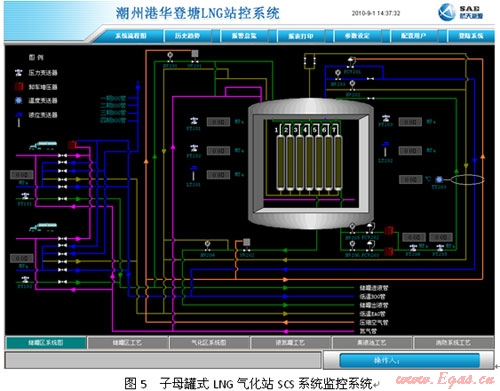The height and width of the screenshot is (391, 500).
Task: Open the 系统流程图 menu
Action: [x=131, y=36]
